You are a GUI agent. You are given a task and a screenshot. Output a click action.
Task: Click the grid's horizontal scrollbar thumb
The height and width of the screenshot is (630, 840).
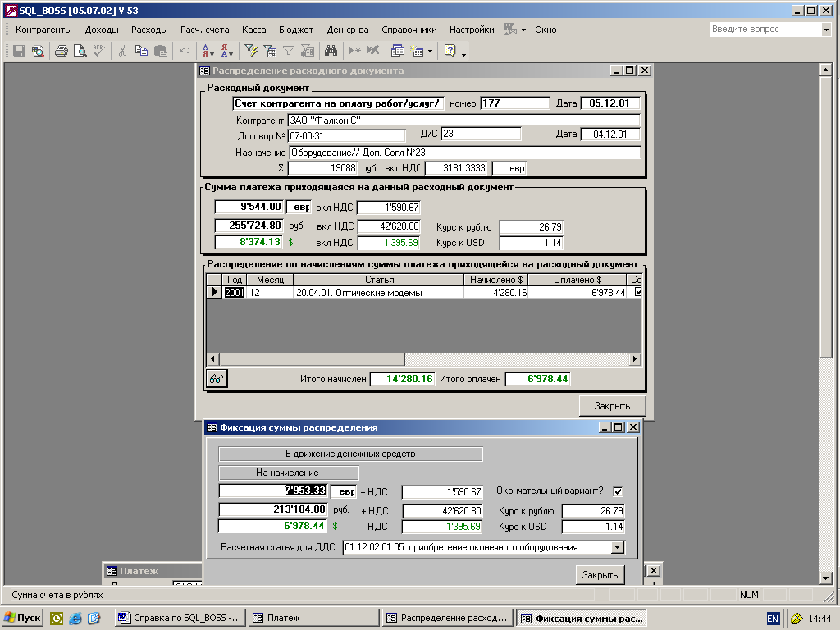click(x=312, y=359)
